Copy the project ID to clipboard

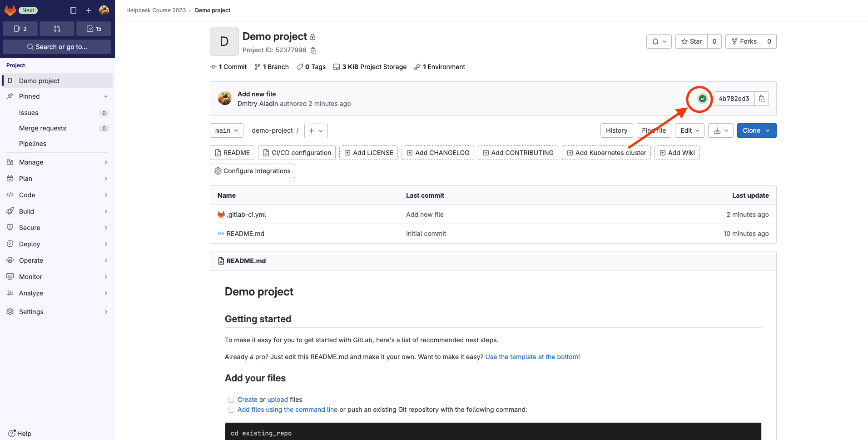tap(313, 50)
